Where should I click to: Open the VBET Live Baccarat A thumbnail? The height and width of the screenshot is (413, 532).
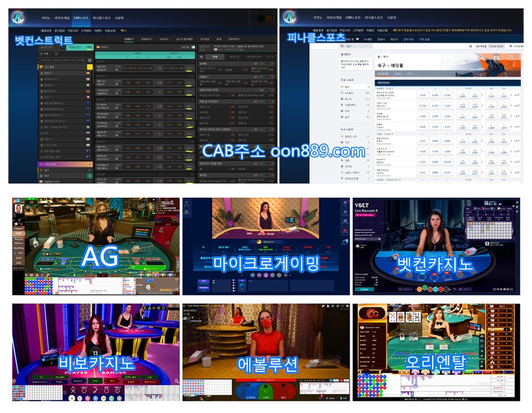(437, 246)
